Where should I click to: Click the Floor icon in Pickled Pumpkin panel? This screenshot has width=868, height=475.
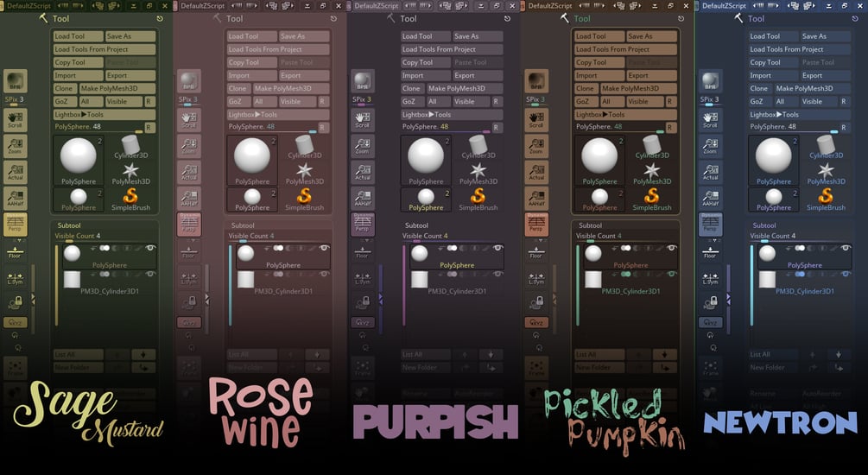(x=536, y=253)
